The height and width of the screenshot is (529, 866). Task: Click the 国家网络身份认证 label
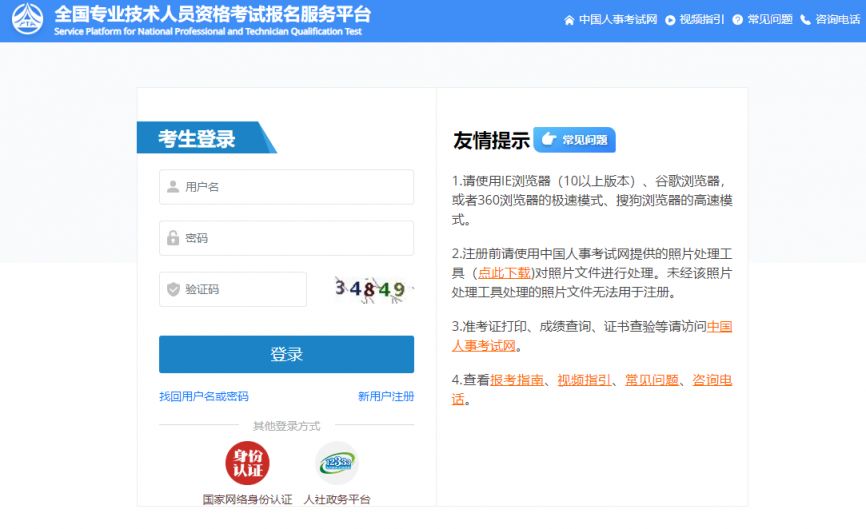point(247,499)
